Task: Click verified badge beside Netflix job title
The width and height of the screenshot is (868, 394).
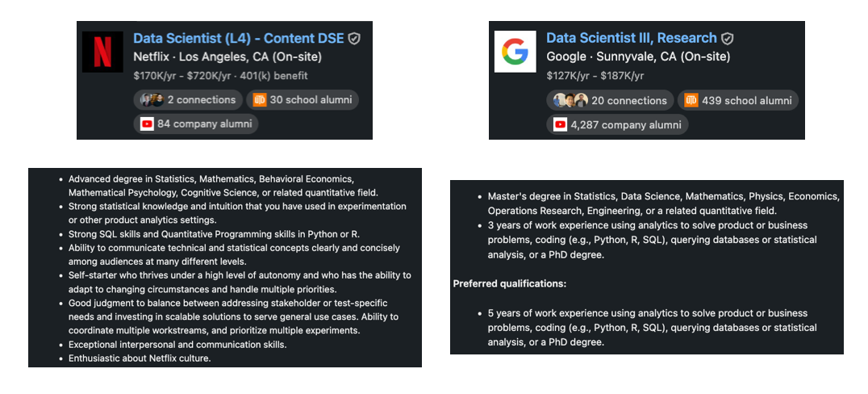Action: pyautogui.click(x=354, y=39)
